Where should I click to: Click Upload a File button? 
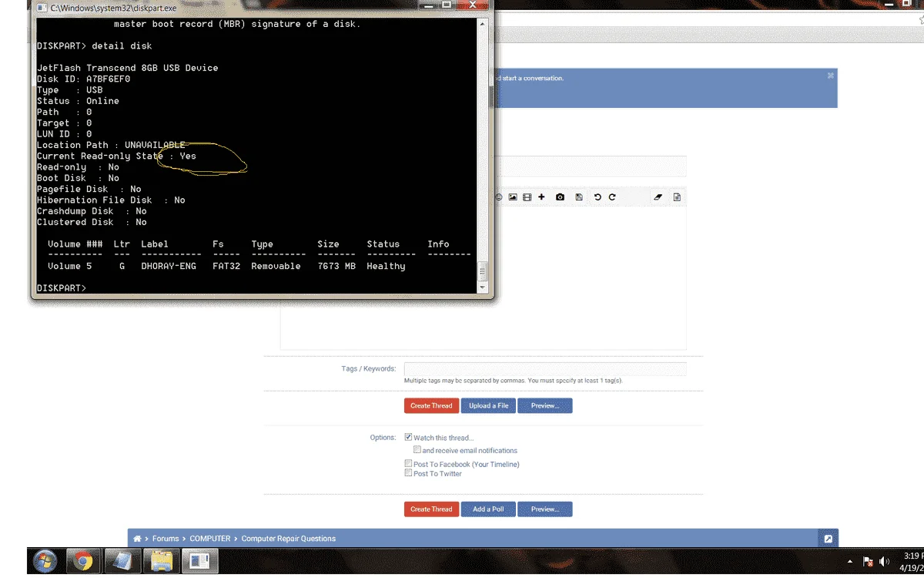coord(488,405)
